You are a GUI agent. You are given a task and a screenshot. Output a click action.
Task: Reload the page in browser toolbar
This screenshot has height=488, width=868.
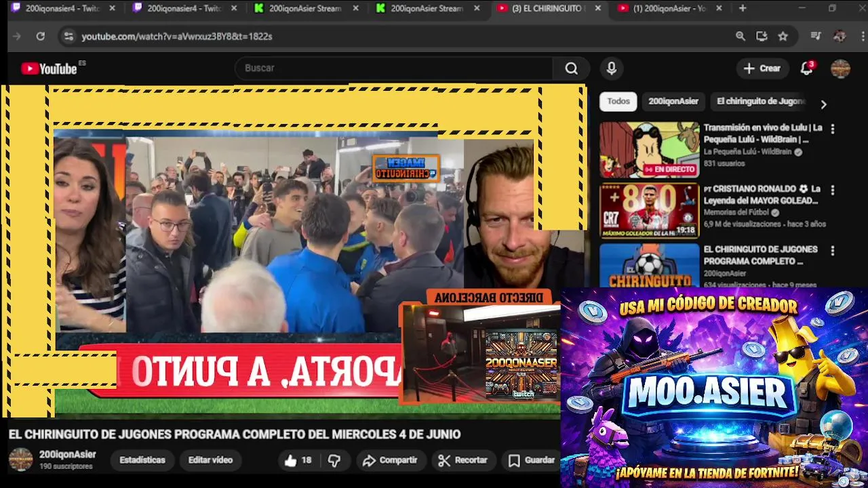point(41,37)
